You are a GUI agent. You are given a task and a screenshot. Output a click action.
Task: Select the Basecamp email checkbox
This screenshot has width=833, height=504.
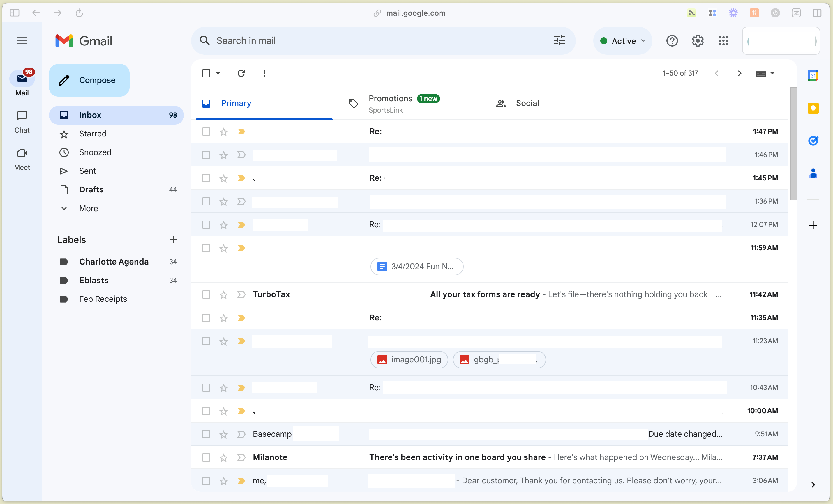[206, 434]
